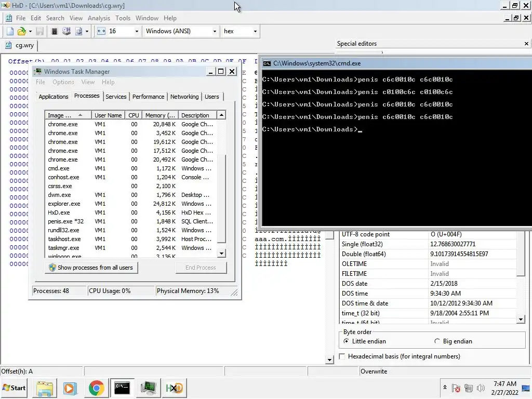
Task: Launch Windows Media Player from taskbar
Action: 70,388
